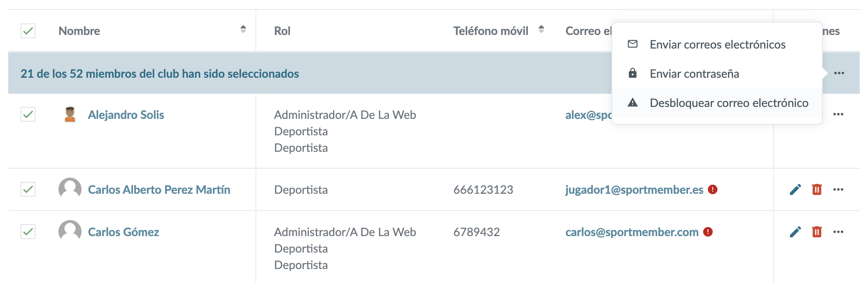Screen dimensions: 868x283
Task: Click the red alert icon beside carlos@sportmember.com
Action: [708, 232]
